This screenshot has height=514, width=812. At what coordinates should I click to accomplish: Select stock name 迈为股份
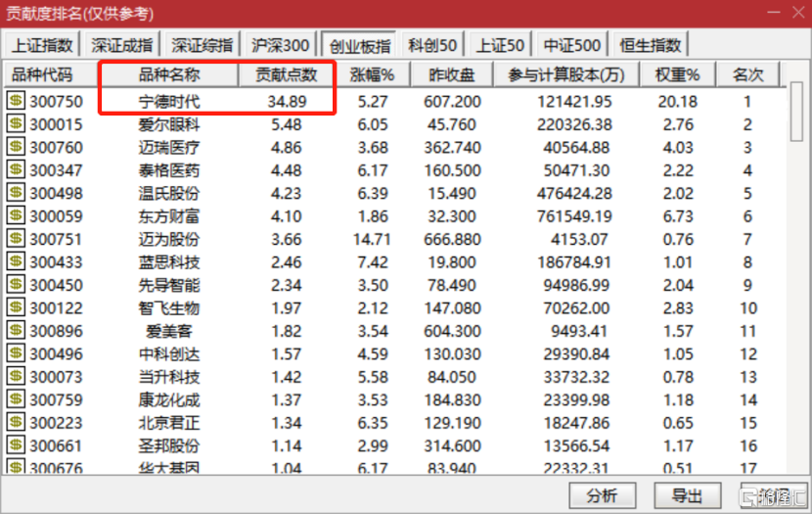[169, 240]
